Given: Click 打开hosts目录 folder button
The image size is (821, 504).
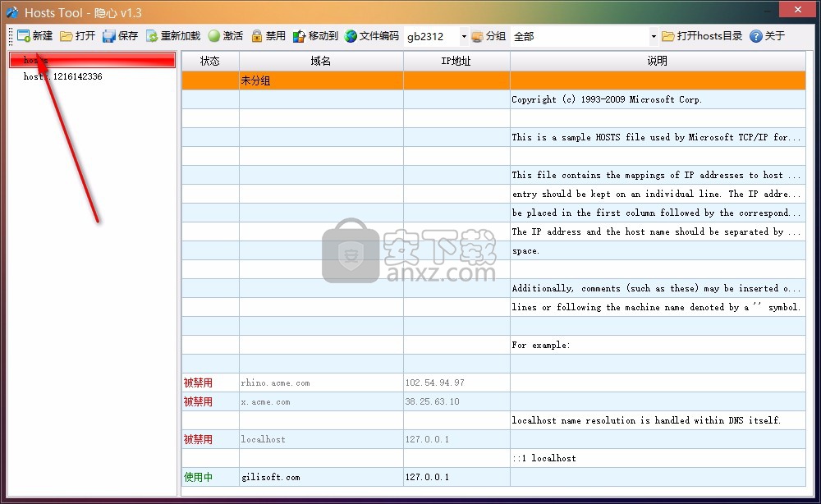Looking at the screenshot, I should coord(702,36).
